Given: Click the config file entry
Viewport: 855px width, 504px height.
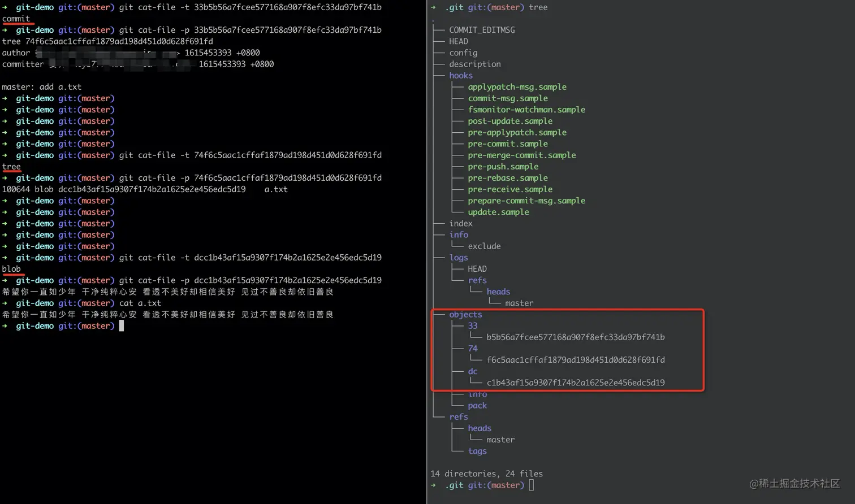Looking at the screenshot, I should (x=463, y=53).
